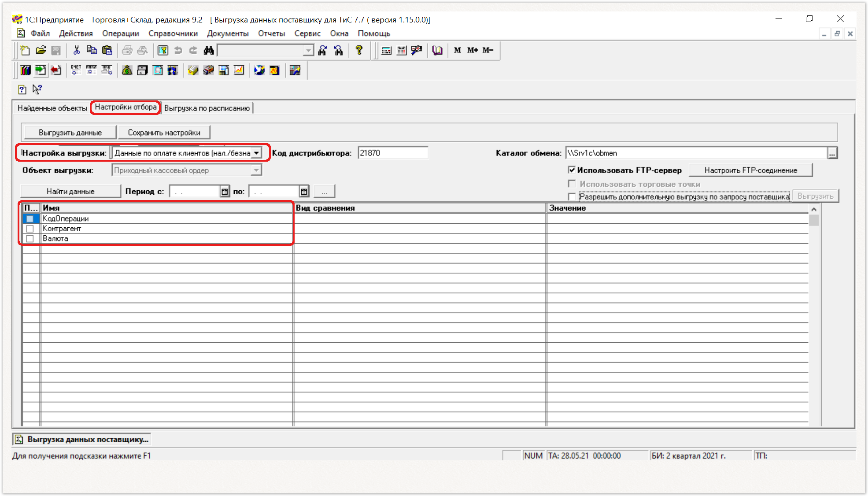Image resolution: width=868 pixels, height=496 pixels.
Task: Click the context help cursor icon
Action: click(x=37, y=89)
